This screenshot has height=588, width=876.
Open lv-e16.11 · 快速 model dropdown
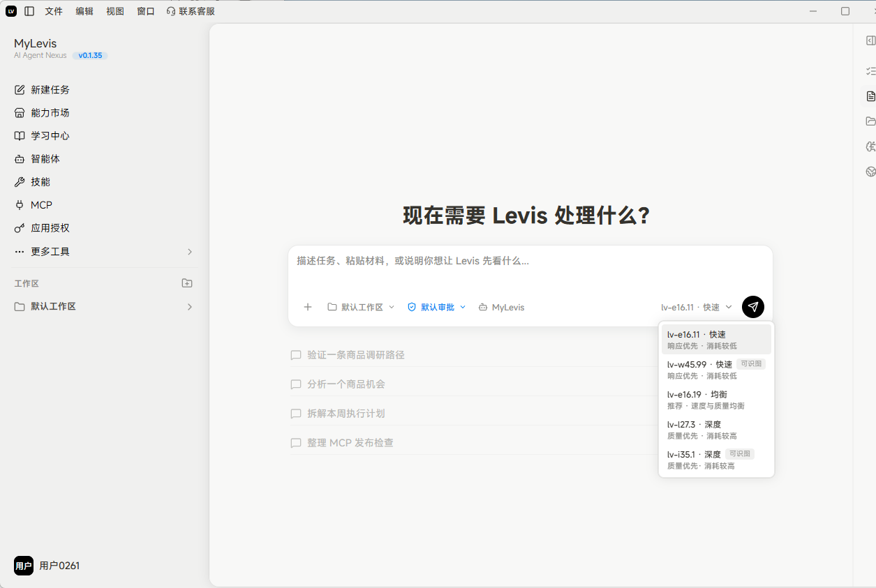point(697,307)
